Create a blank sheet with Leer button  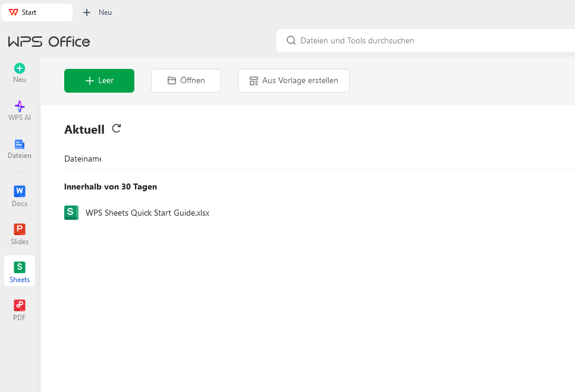pos(99,81)
